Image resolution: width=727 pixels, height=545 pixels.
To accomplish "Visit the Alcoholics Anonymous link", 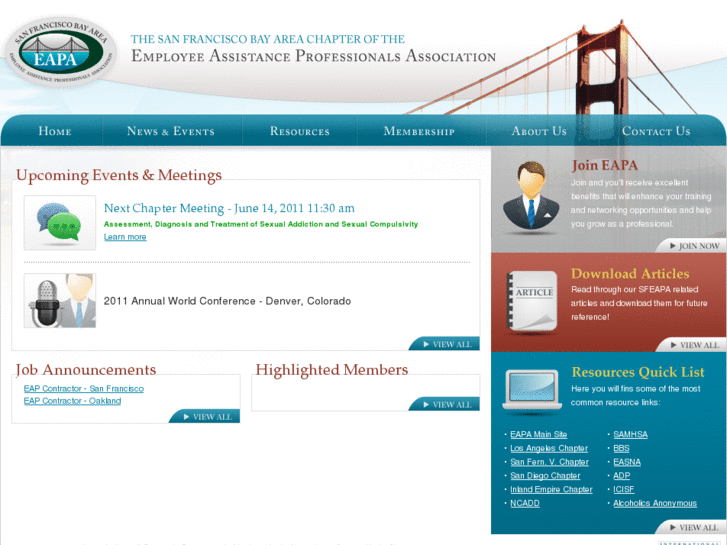I will 655,503.
